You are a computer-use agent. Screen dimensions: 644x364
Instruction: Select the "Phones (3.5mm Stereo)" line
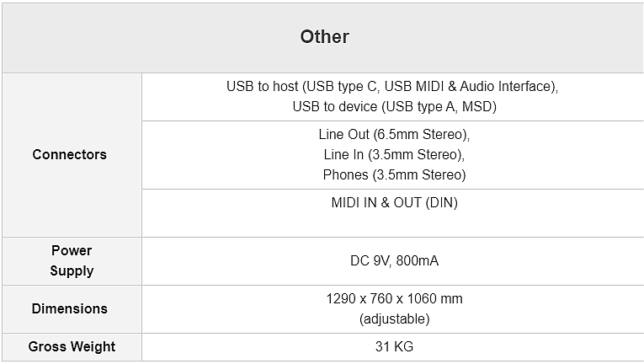(394, 175)
